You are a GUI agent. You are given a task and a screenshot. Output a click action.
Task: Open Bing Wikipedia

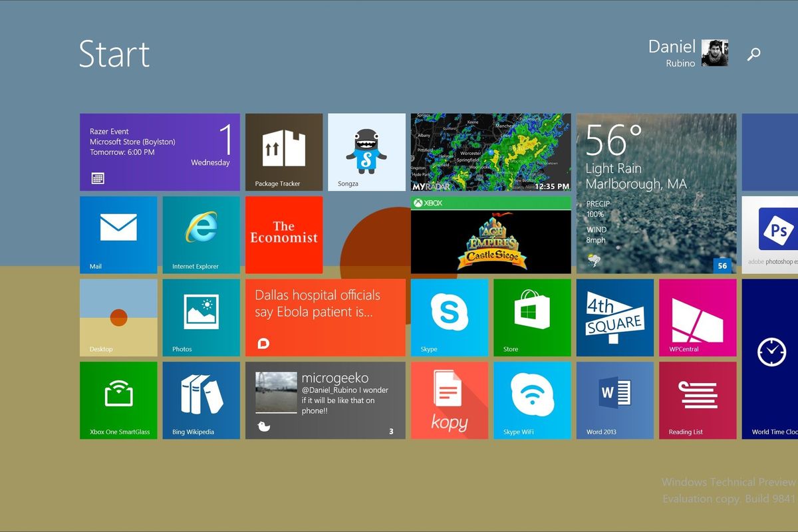click(x=201, y=400)
